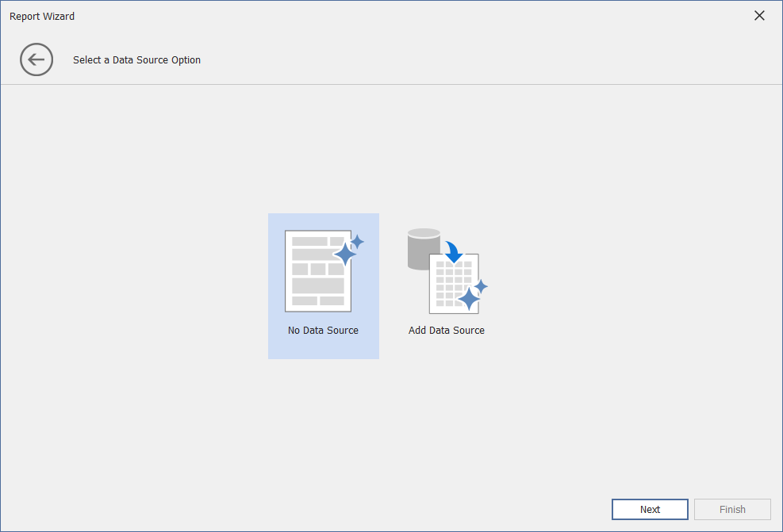Select the "Add Data Source" text label
Screen dimensions: 783x532
coord(446,331)
